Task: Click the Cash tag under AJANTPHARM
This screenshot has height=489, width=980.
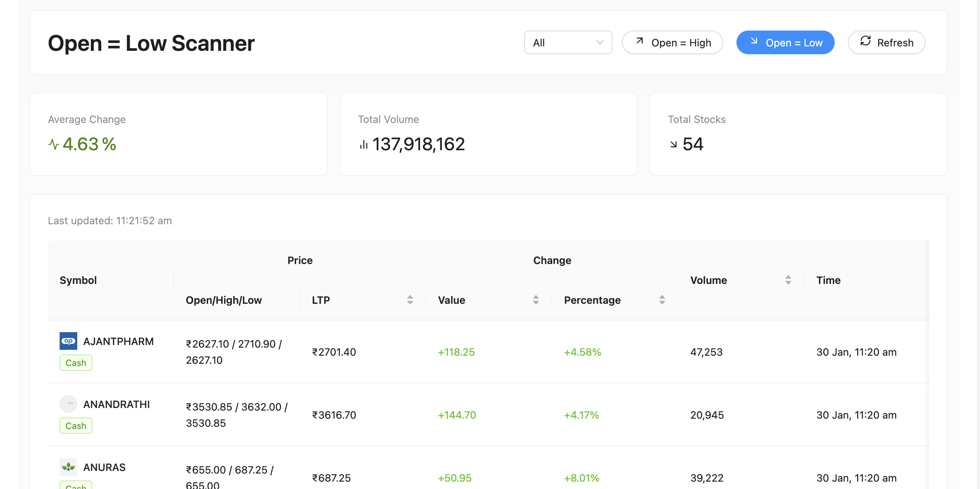Action: point(76,363)
